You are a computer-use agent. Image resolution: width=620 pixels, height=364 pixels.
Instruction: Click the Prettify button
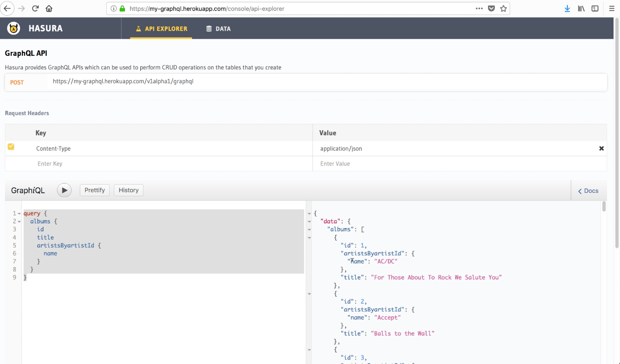coord(94,190)
